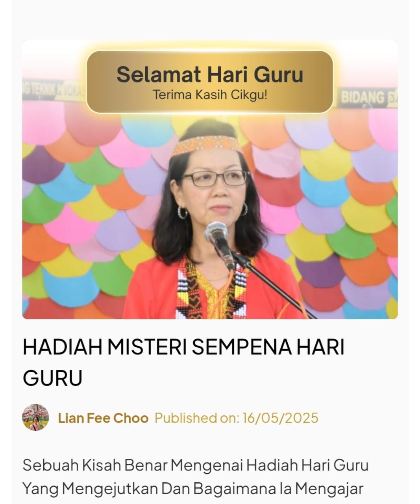Image resolution: width=420 pixels, height=504 pixels.
Task: Tap the Selamat Hari Guru heading
Action: [210, 74]
